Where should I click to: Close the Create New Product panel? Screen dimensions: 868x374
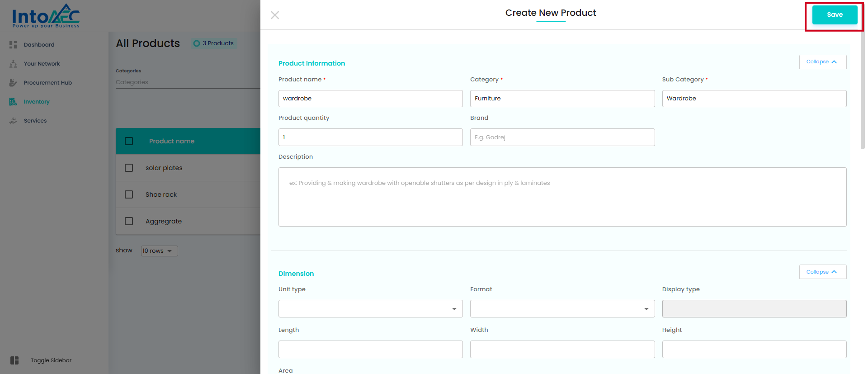point(274,15)
